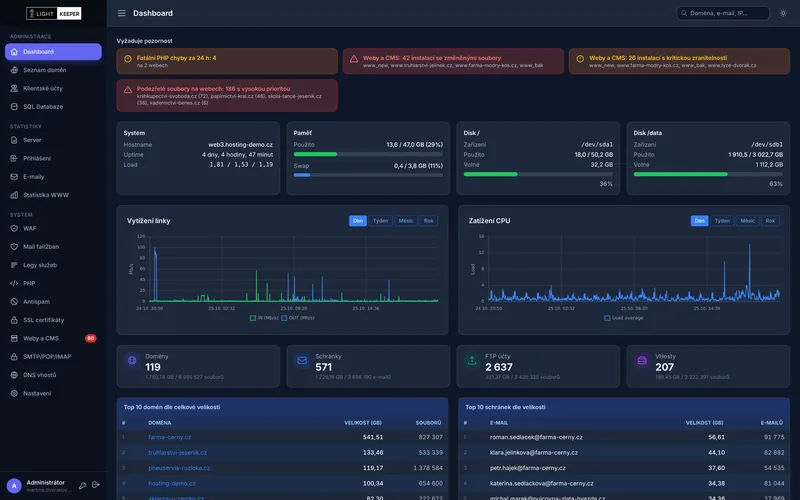Open the 42 instalací se změněnými soubory alert
Viewport: 800px width, 500px height.
click(453, 61)
